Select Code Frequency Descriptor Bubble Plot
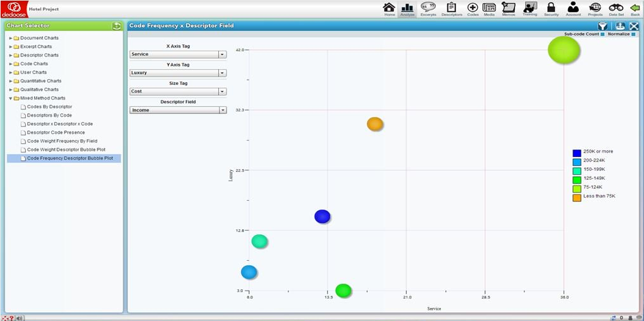This screenshot has width=644, height=321. (64, 158)
